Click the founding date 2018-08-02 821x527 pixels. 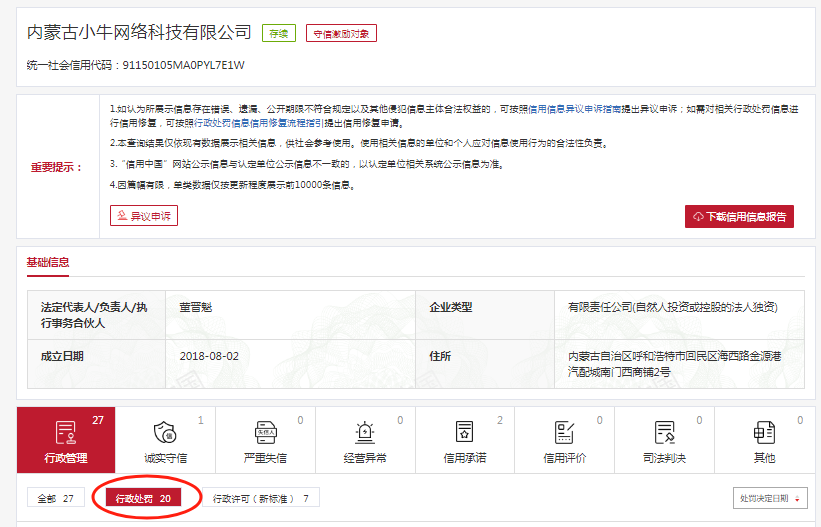tap(209, 356)
